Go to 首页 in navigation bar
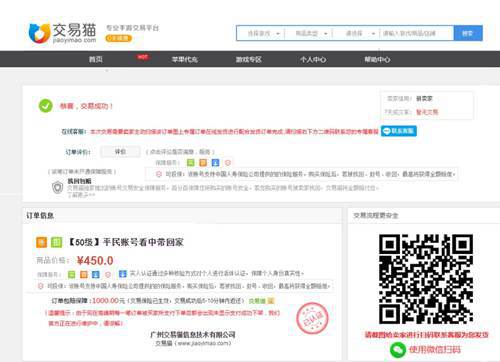 [96, 59]
